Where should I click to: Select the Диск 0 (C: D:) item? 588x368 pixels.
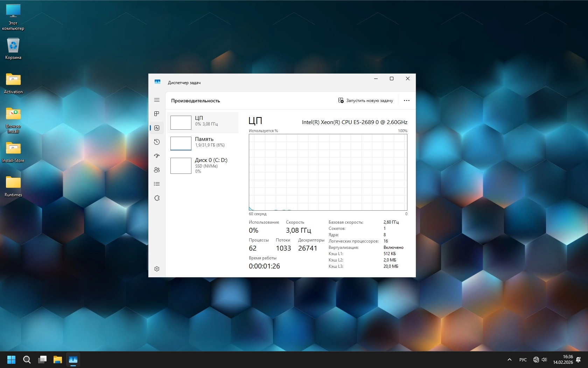tap(203, 165)
